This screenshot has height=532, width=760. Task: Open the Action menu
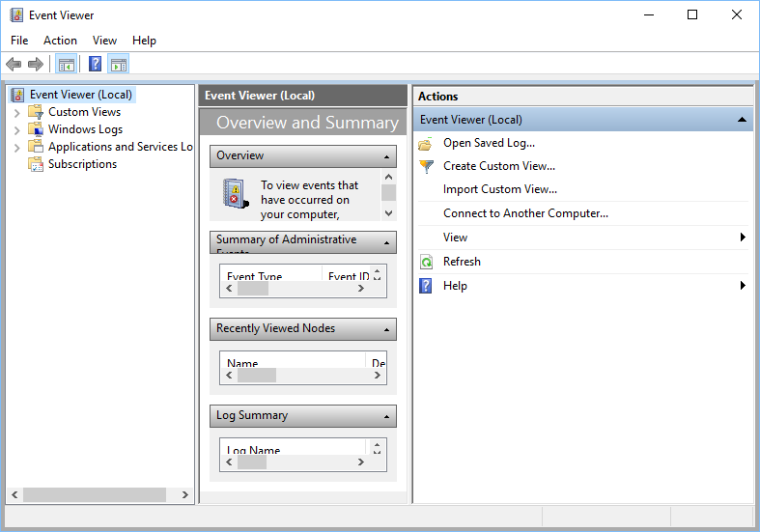60,41
